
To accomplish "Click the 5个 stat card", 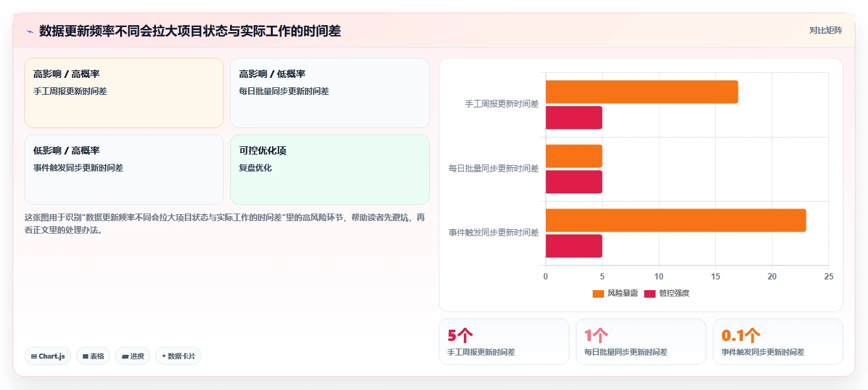I will pos(504,342).
